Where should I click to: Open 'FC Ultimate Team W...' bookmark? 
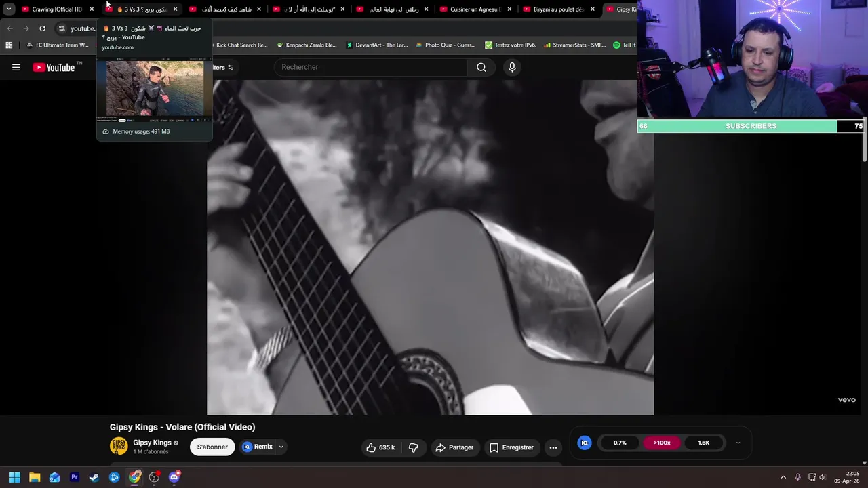(x=57, y=45)
